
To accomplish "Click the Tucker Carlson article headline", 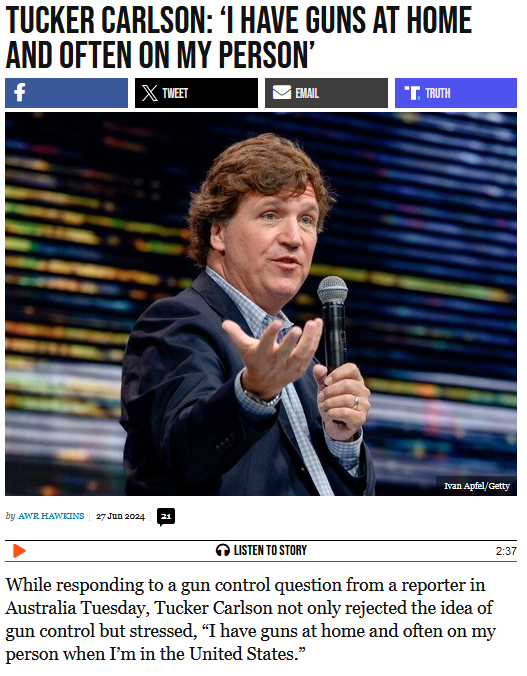I will click(239, 38).
